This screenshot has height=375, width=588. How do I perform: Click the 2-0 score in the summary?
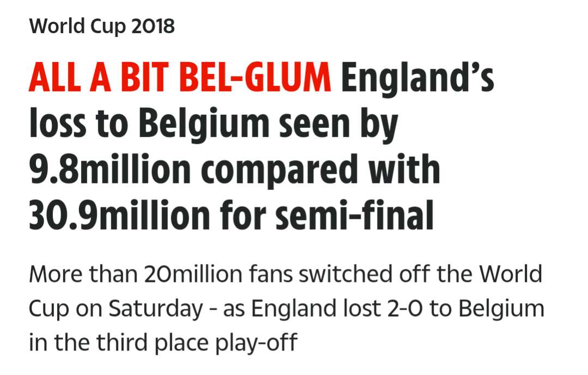[x=403, y=309]
